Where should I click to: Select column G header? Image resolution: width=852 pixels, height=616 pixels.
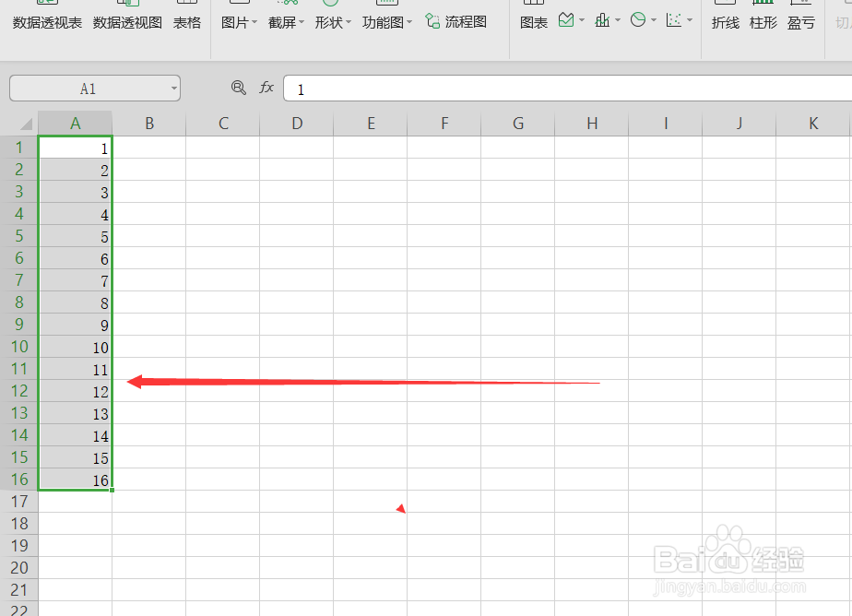pyautogui.click(x=518, y=124)
